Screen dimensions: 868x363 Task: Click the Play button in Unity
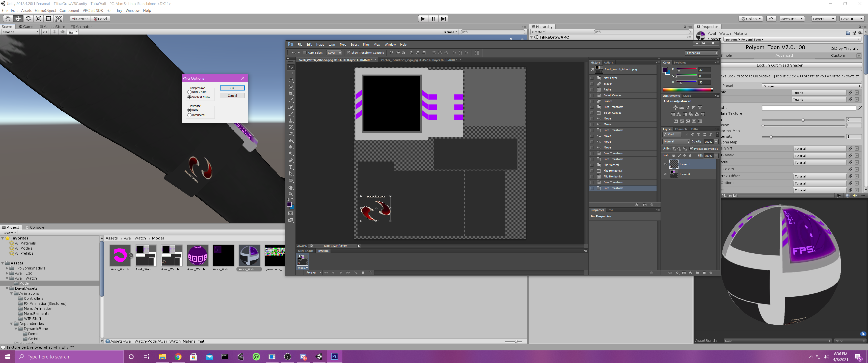423,18
